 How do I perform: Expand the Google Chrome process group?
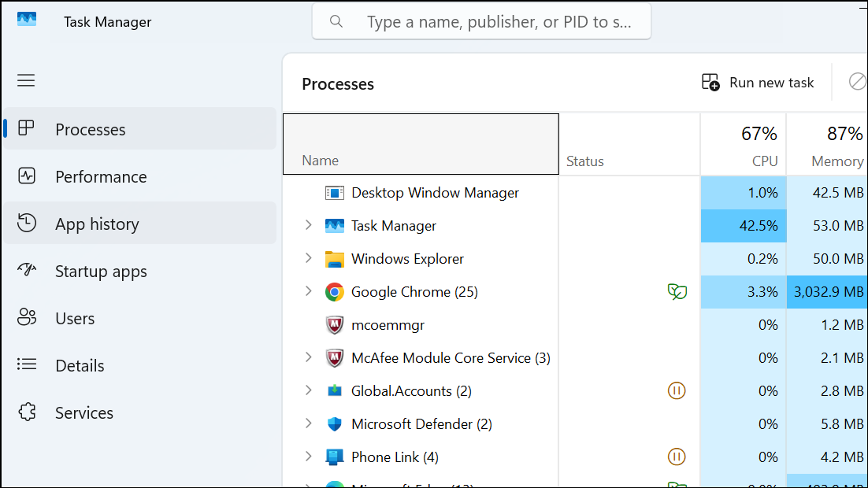[309, 292]
